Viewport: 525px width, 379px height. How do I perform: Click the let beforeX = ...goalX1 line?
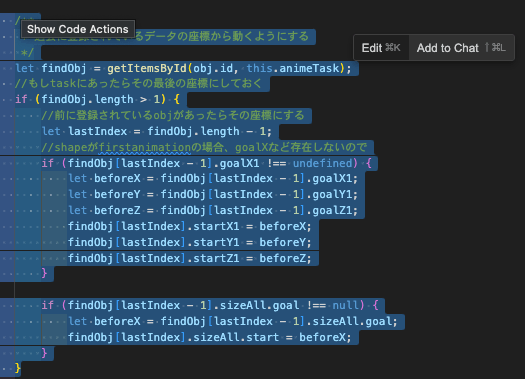[x=213, y=178]
